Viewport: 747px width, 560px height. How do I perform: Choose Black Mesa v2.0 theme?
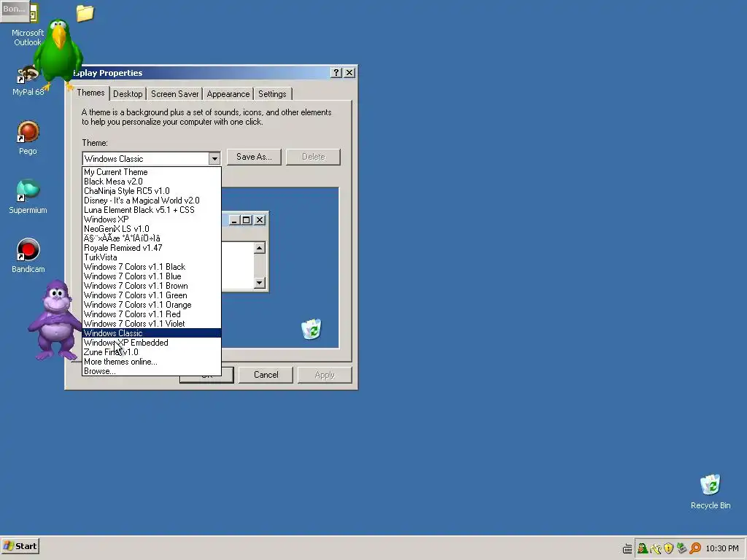152,182
